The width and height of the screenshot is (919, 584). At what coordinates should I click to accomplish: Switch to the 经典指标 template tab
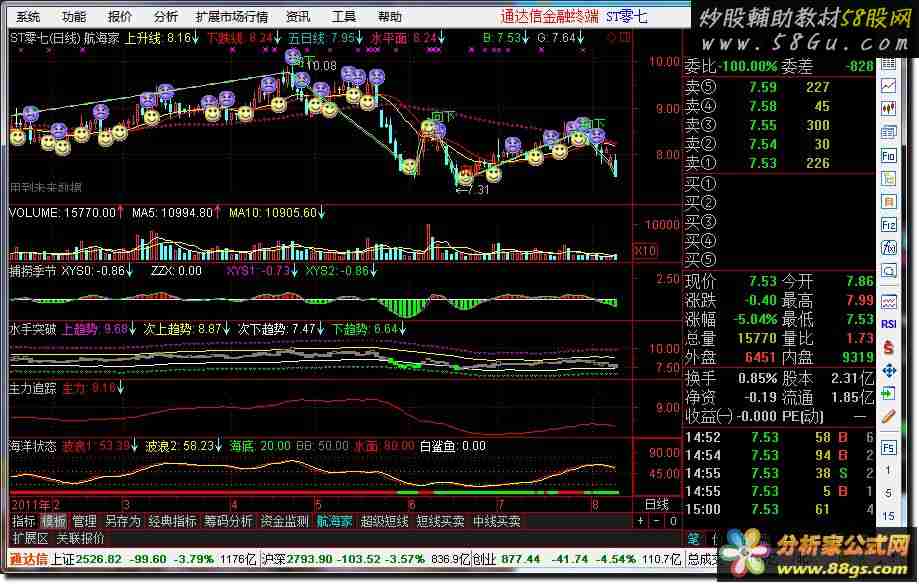(x=172, y=521)
